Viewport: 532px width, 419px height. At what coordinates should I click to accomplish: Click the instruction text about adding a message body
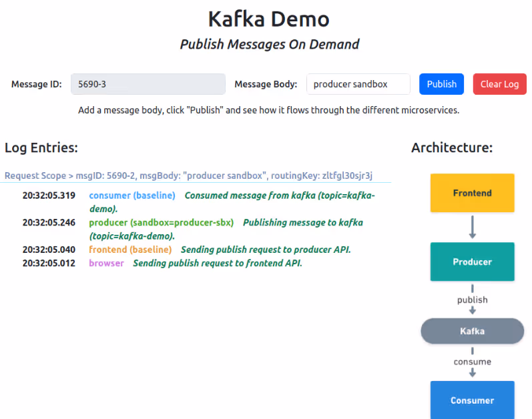(269, 110)
